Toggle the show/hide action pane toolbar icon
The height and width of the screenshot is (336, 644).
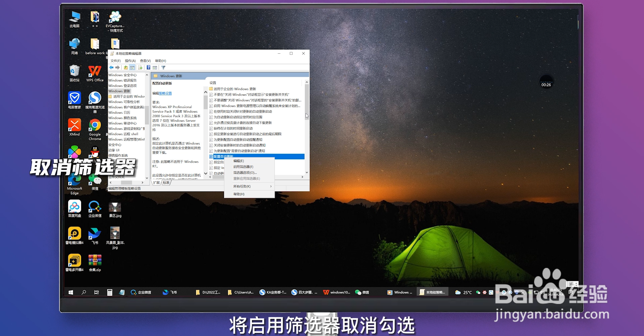click(x=155, y=67)
